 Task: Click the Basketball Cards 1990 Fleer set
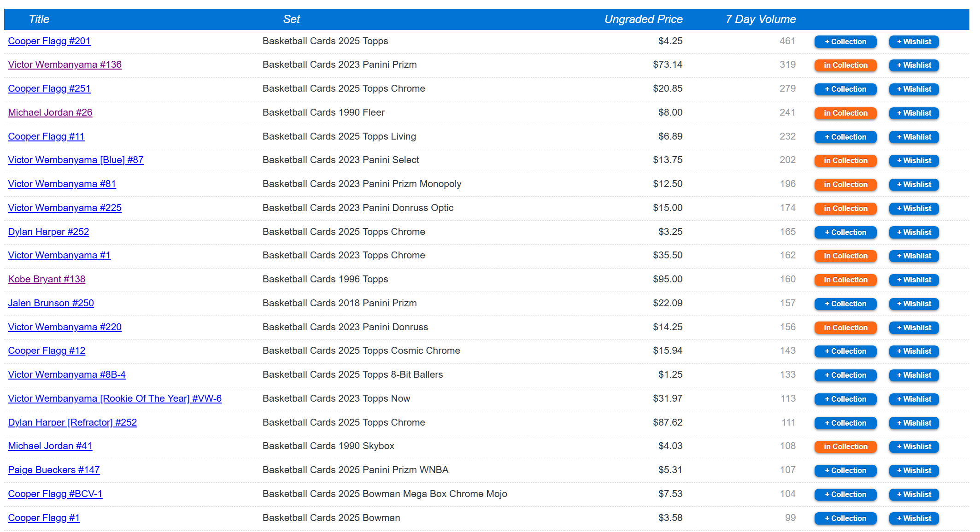pyautogui.click(x=323, y=112)
